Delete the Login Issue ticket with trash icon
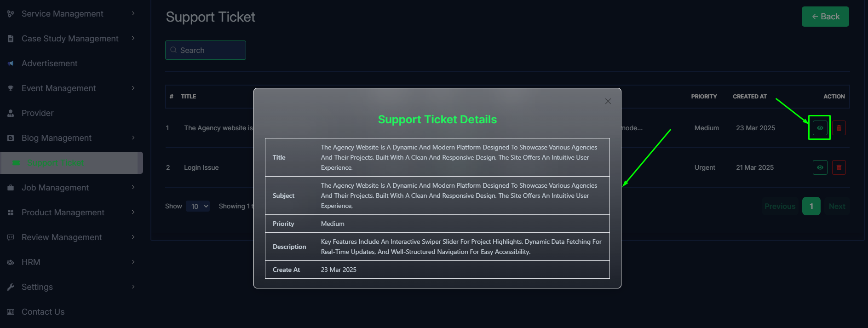 coord(839,167)
